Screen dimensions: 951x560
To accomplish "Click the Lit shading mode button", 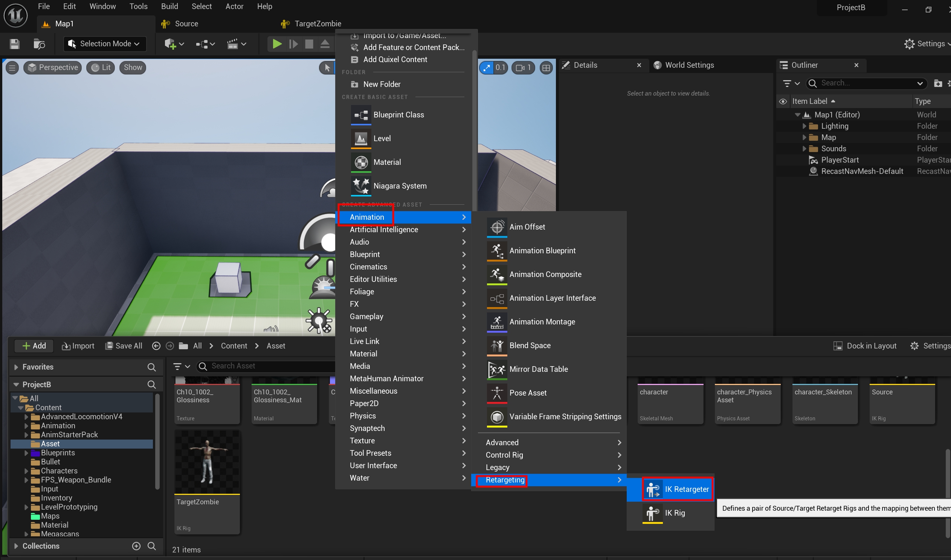I will [101, 67].
